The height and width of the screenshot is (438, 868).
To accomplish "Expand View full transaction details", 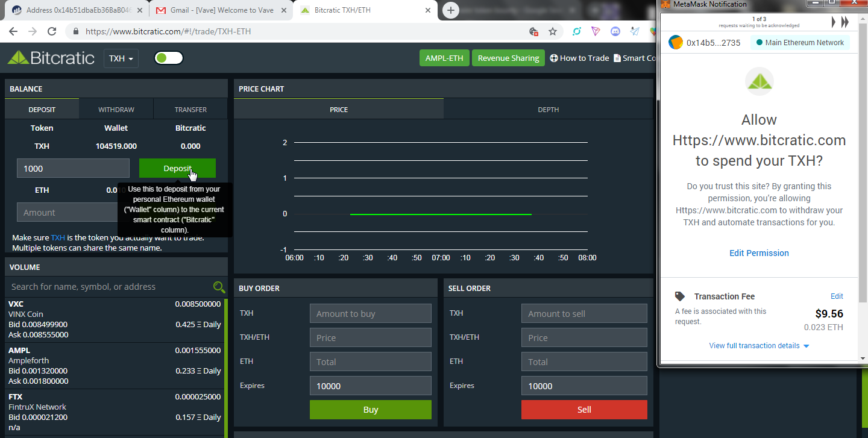I will pos(759,346).
